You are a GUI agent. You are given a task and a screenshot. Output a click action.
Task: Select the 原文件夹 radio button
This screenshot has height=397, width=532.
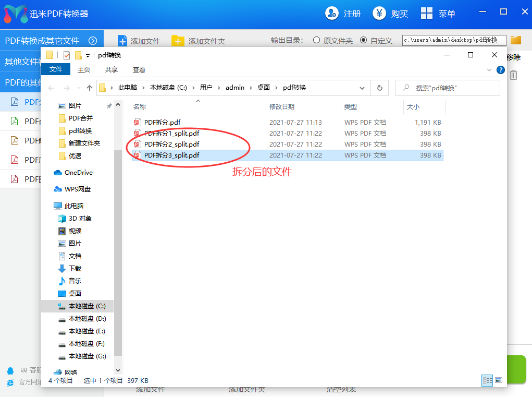[316, 40]
